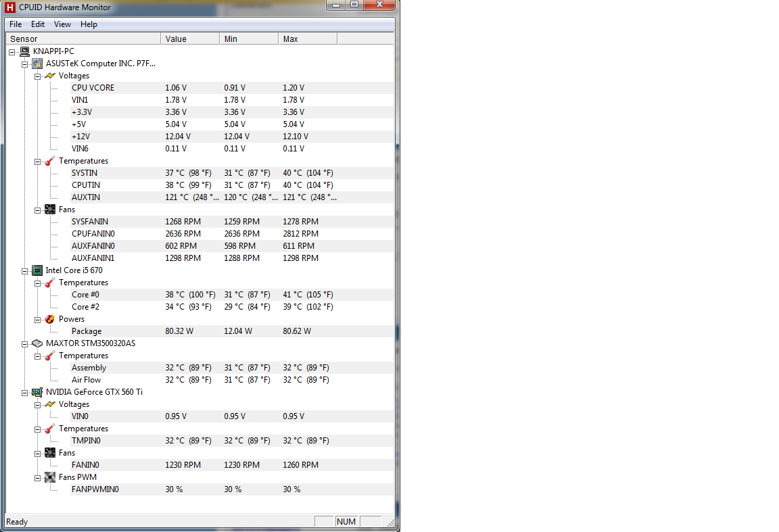This screenshot has height=532, width=779.
Task: Collapse the Intel Core i5 670 node
Action: [x=25, y=271]
